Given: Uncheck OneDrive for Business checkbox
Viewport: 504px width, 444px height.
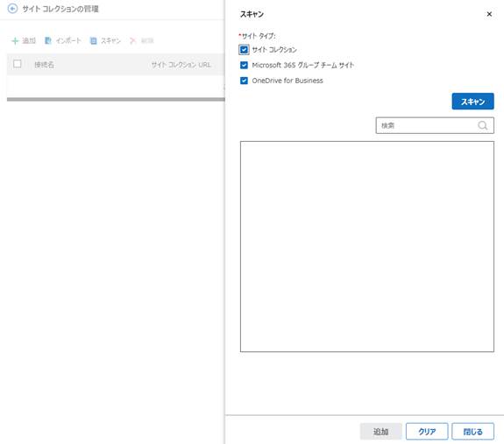Looking at the screenshot, I should [x=244, y=81].
